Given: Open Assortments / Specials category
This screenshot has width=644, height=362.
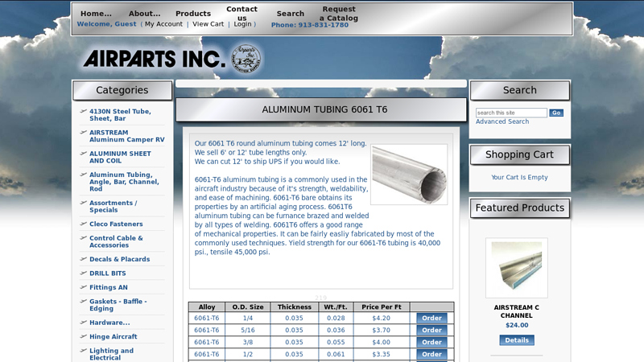Looking at the screenshot, I should tap(114, 207).
